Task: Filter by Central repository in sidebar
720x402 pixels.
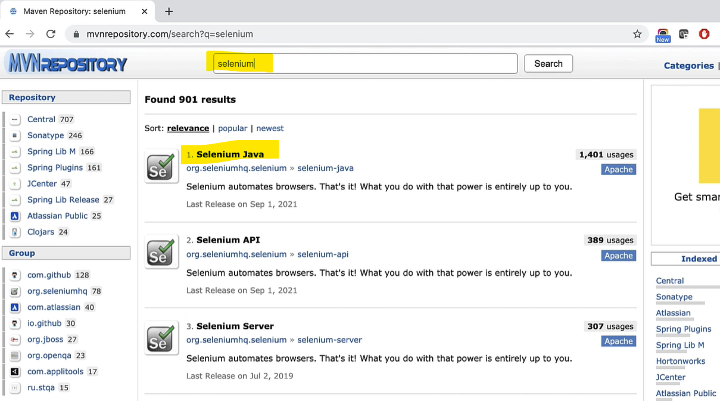Action: [41, 119]
